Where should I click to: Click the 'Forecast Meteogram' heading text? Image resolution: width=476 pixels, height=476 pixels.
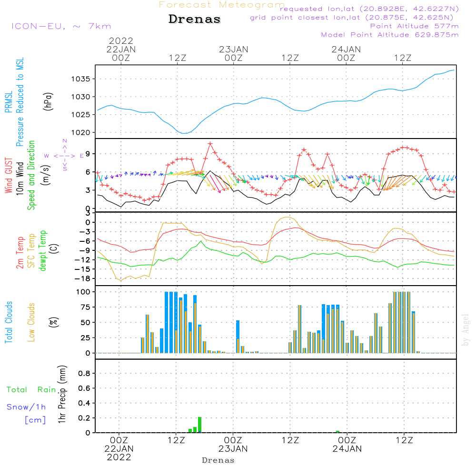(x=222, y=5)
